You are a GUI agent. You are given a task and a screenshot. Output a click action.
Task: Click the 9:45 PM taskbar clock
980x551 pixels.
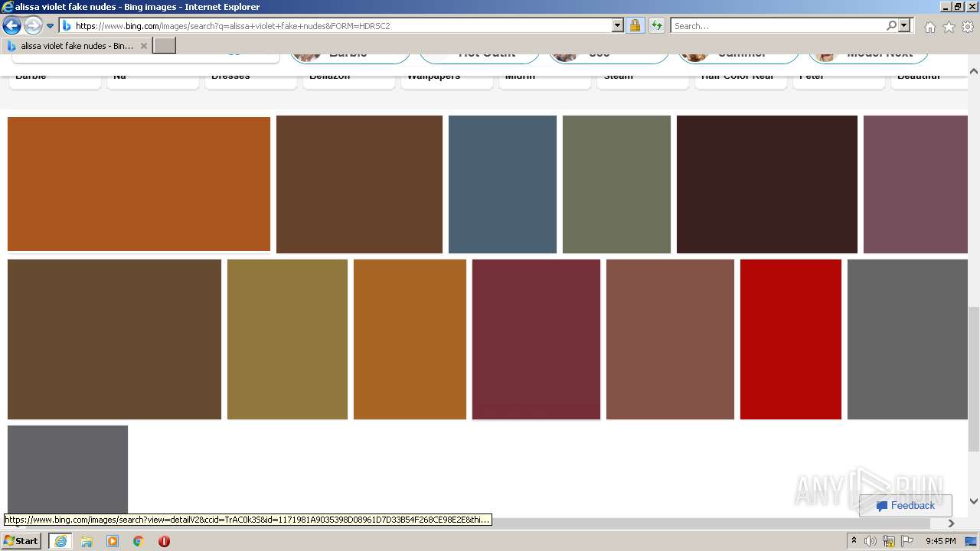coord(941,541)
